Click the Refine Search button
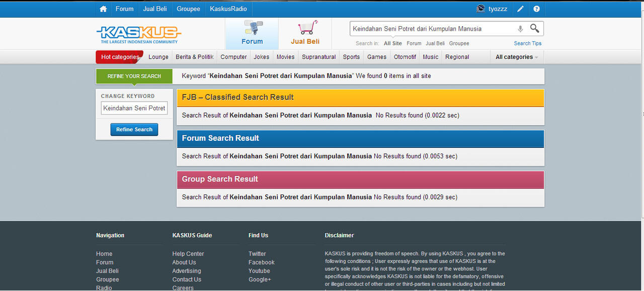The image size is (644, 291). (x=134, y=130)
